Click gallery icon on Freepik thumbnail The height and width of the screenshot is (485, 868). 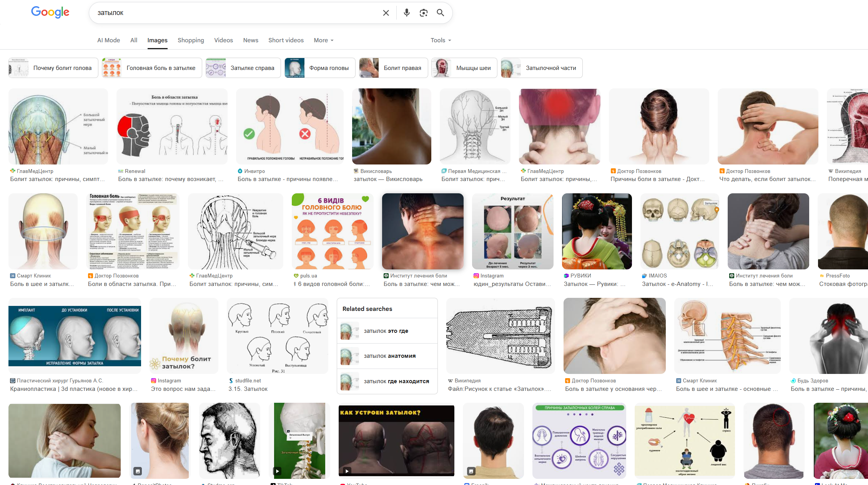pyautogui.click(x=471, y=471)
